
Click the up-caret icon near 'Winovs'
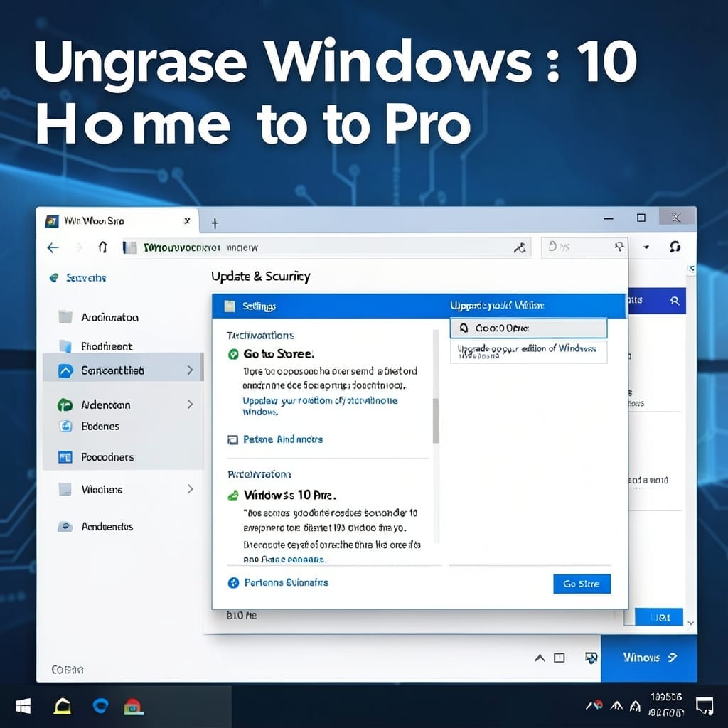click(540, 658)
